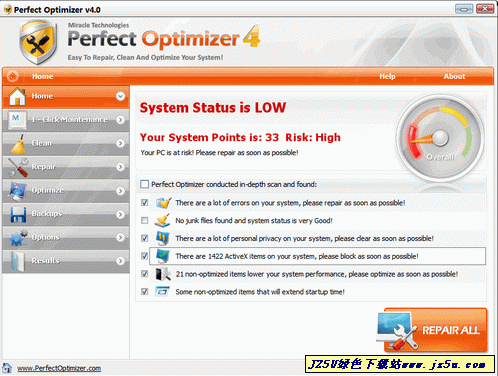Screen dimensions: 498x376
Task: Click the gears icon beside Options
Action: pos(18,238)
